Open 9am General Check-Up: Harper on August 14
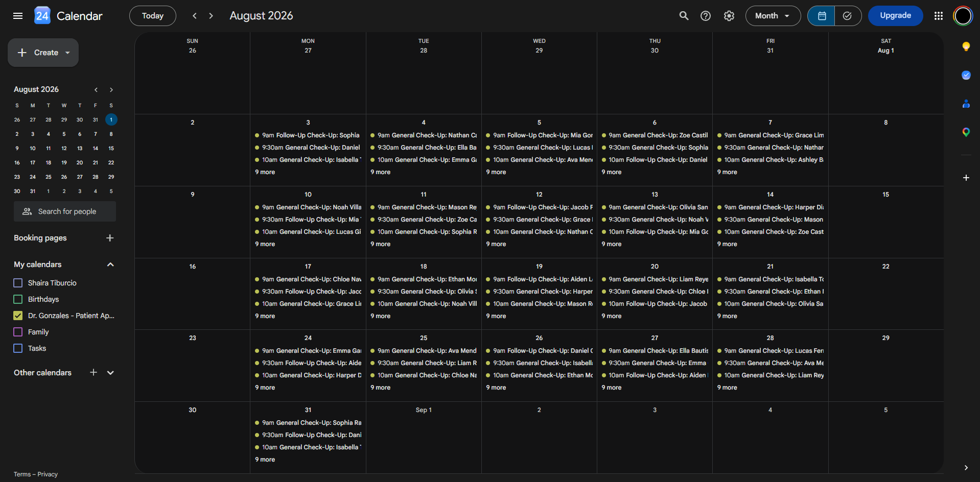This screenshot has height=482, width=980. tap(770, 207)
